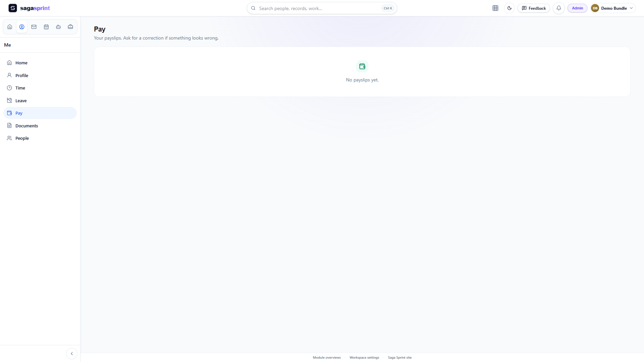Open the bot assistant module icon
This screenshot has height=362, width=644.
[58, 27]
